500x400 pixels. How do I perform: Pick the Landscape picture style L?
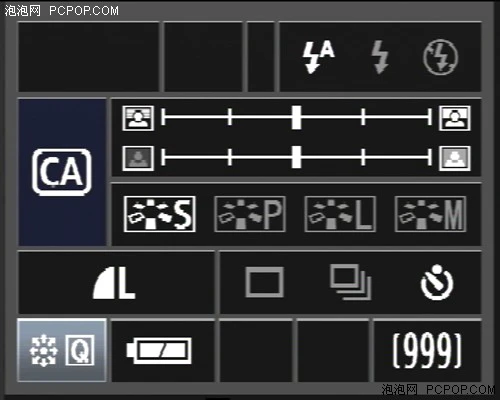pos(340,214)
